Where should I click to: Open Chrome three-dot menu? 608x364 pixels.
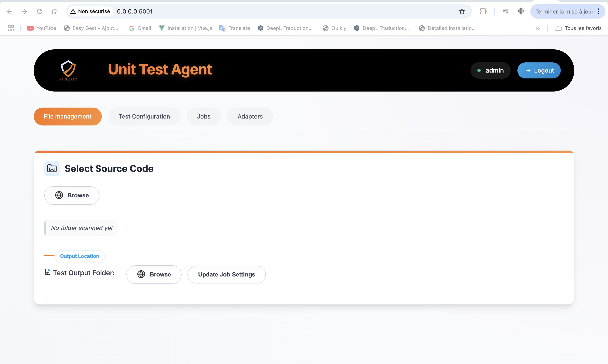[x=599, y=11]
